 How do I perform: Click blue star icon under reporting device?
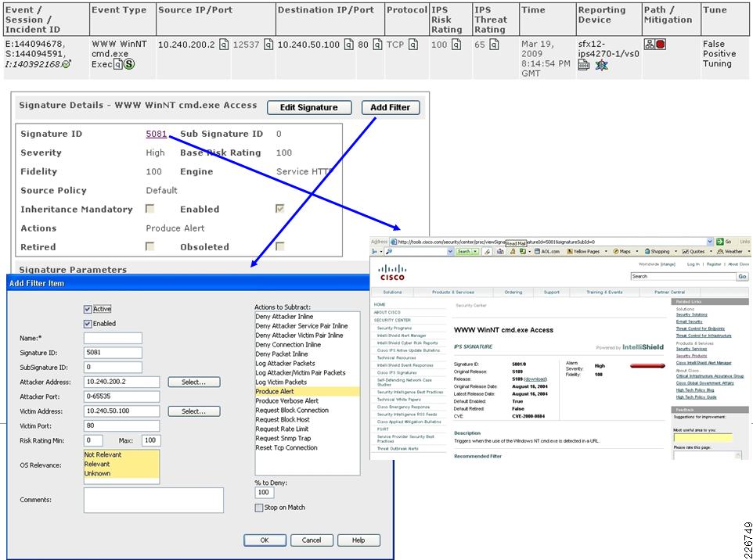pyautogui.click(x=601, y=65)
